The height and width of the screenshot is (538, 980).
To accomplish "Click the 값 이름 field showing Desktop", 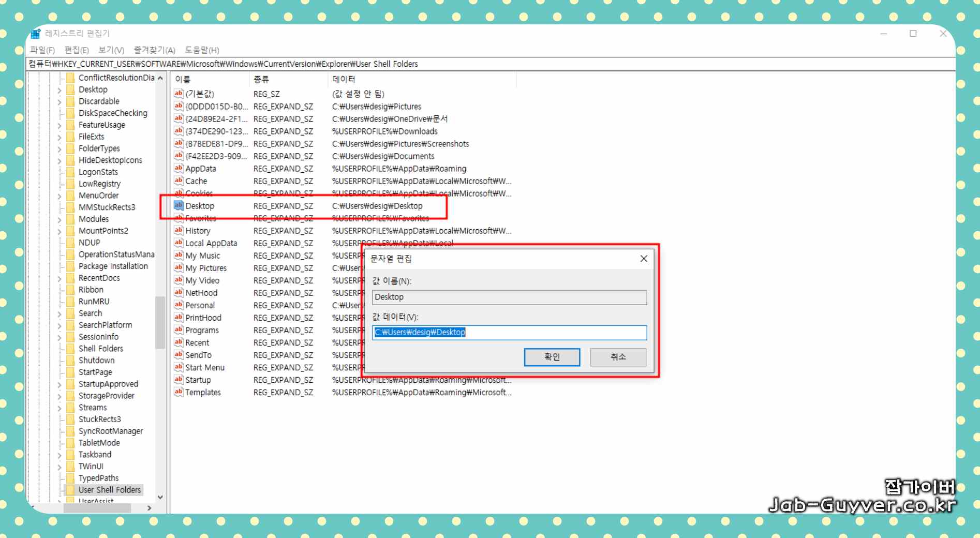I will [x=509, y=297].
